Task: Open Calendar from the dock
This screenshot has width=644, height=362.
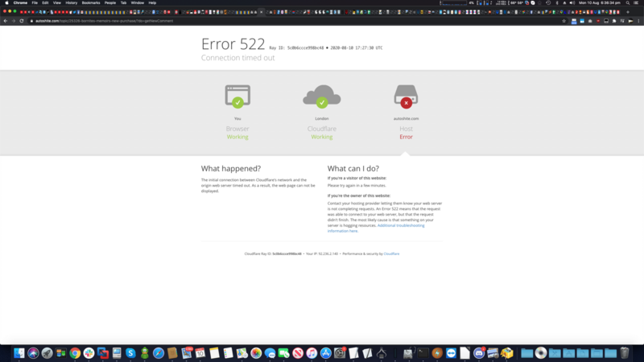Action: tap(200, 353)
